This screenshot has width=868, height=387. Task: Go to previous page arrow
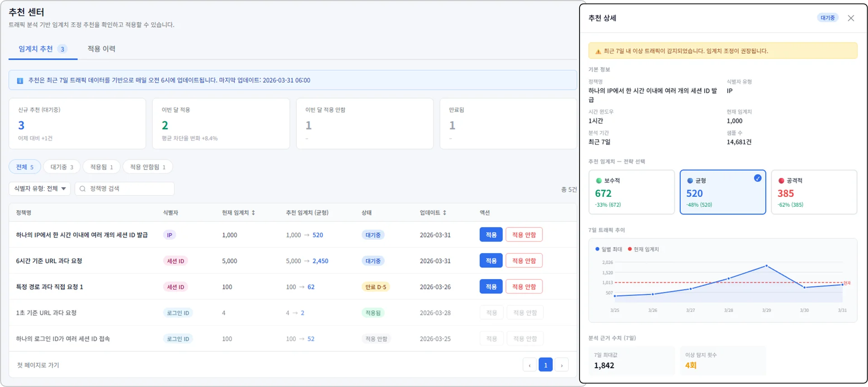[x=529, y=365]
